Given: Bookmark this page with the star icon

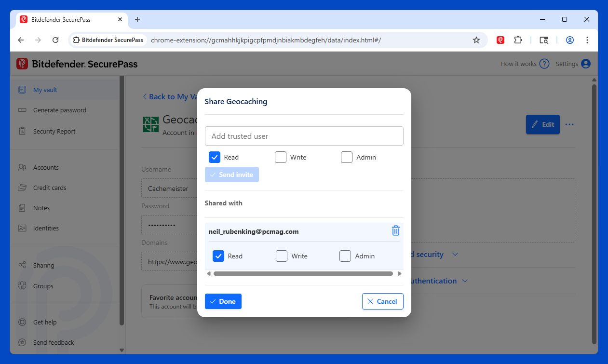Looking at the screenshot, I should click(476, 40).
